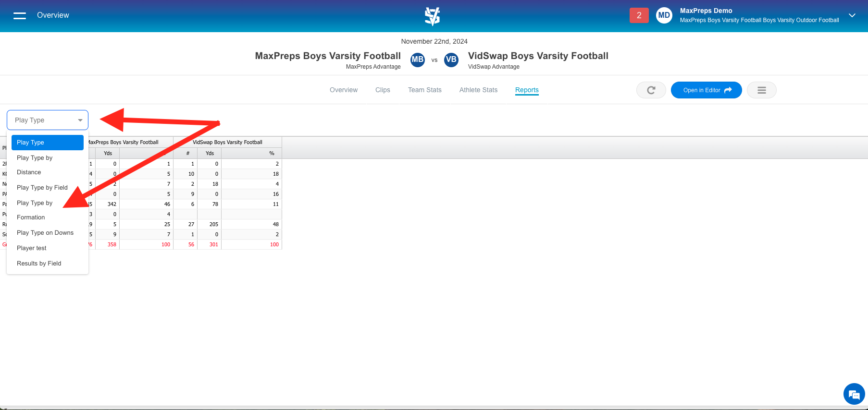The image size is (868, 410).
Task: Click the cell with value 205
Action: (210, 224)
